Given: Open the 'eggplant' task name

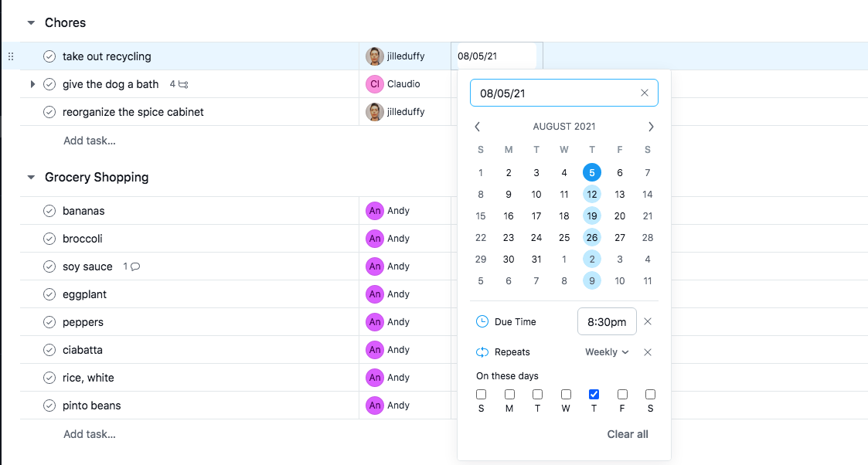Looking at the screenshot, I should point(85,294).
